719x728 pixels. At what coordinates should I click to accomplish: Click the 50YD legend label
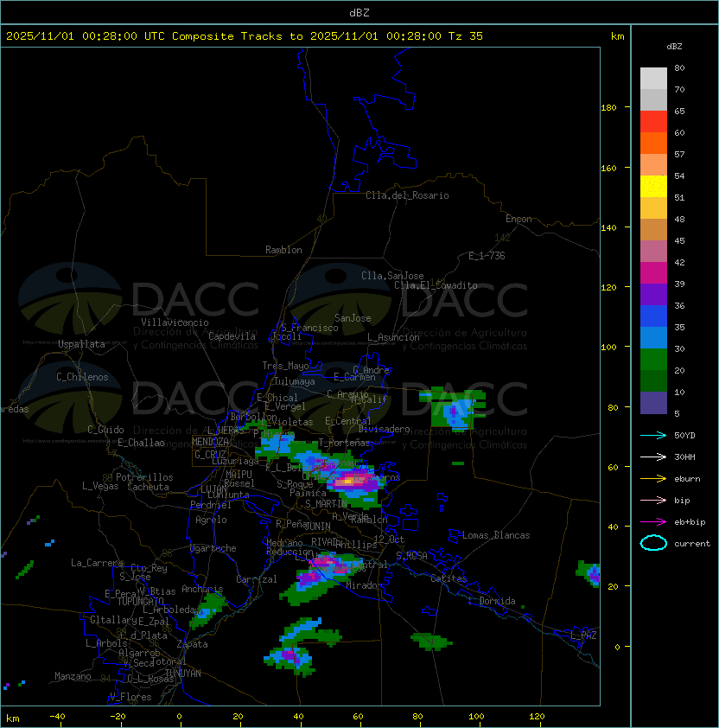tap(684, 435)
